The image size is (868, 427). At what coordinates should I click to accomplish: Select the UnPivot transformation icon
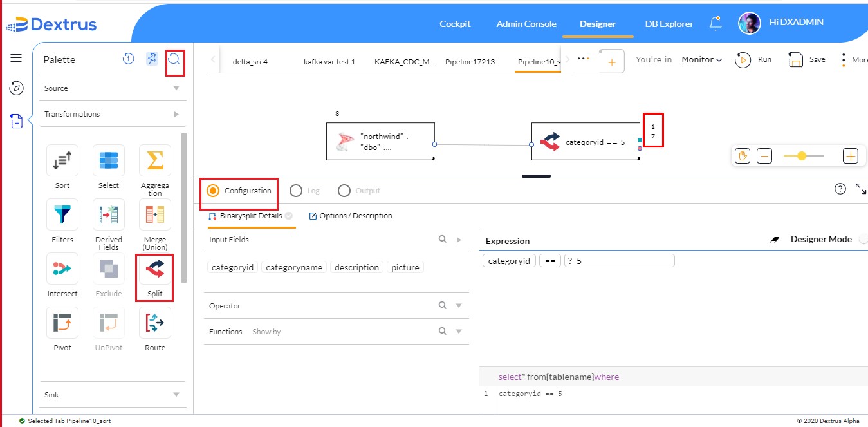[109, 323]
